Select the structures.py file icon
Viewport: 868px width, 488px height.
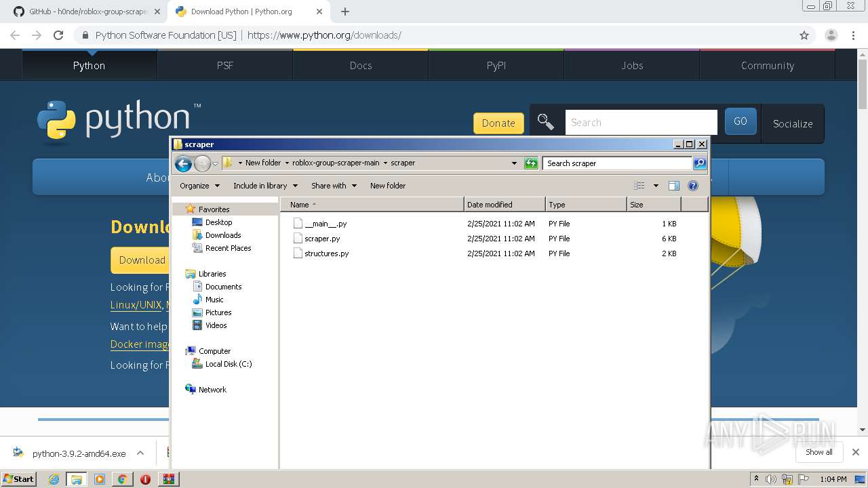298,253
